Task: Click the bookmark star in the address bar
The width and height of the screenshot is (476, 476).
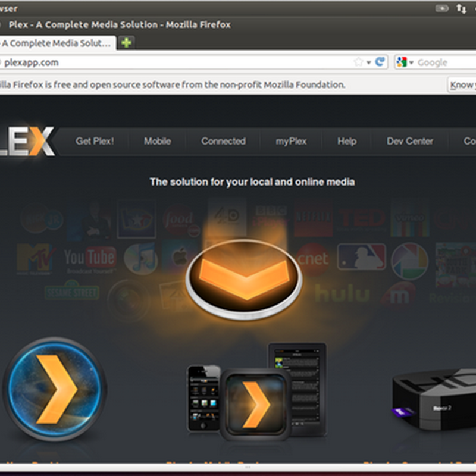Action: pyautogui.click(x=358, y=62)
